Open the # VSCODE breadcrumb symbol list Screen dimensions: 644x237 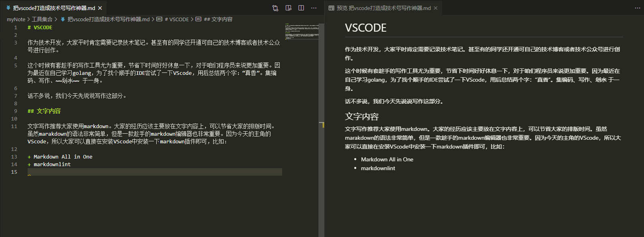[176, 19]
